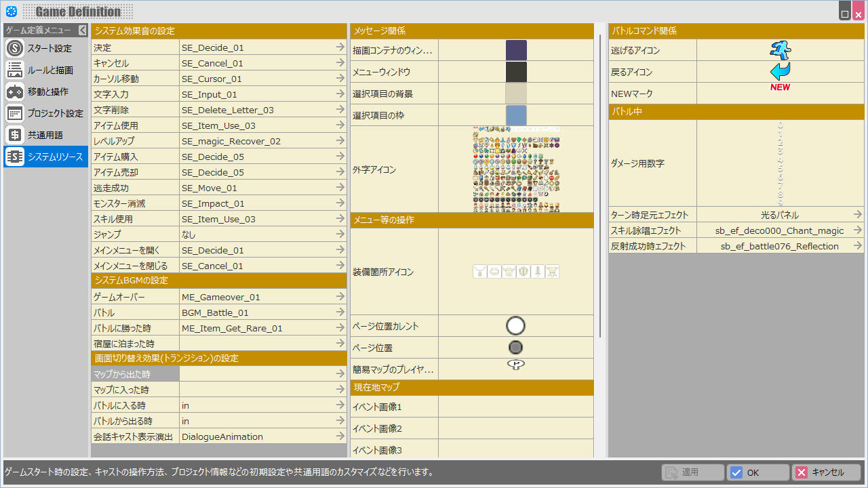868x488 pixels.
Task: Click the スタート設定 sidebar icon
Action: pos(15,48)
